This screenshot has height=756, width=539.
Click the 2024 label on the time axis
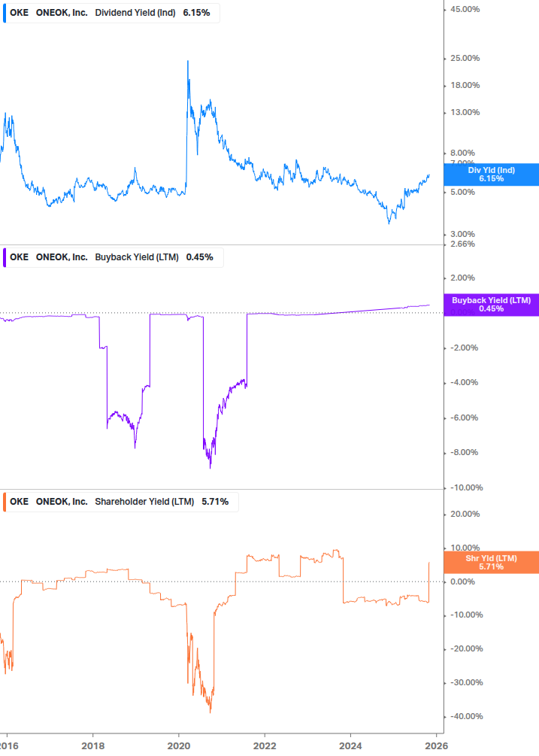[x=350, y=746]
